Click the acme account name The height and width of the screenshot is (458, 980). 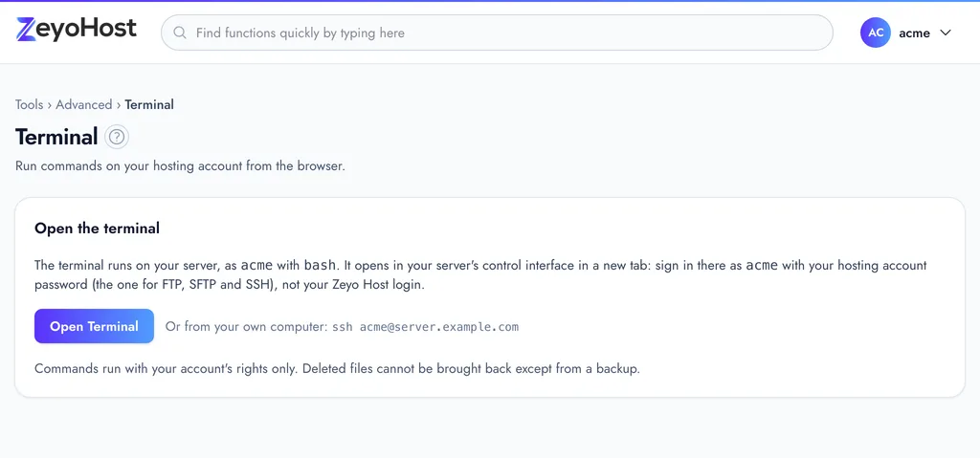(914, 33)
